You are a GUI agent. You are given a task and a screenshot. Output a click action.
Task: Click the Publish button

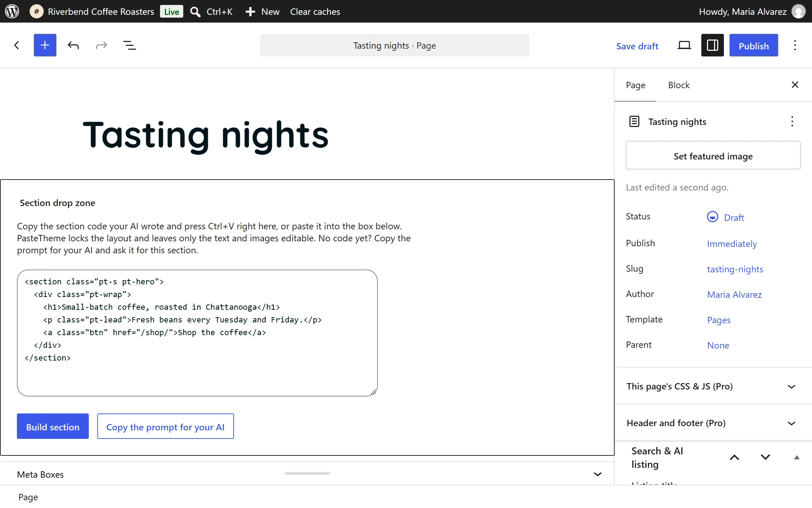754,45
